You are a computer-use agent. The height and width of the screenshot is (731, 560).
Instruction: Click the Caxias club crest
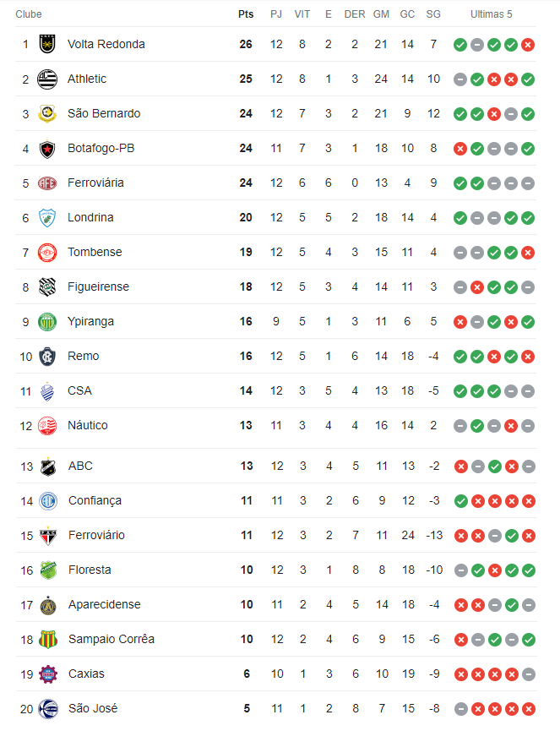(47, 674)
